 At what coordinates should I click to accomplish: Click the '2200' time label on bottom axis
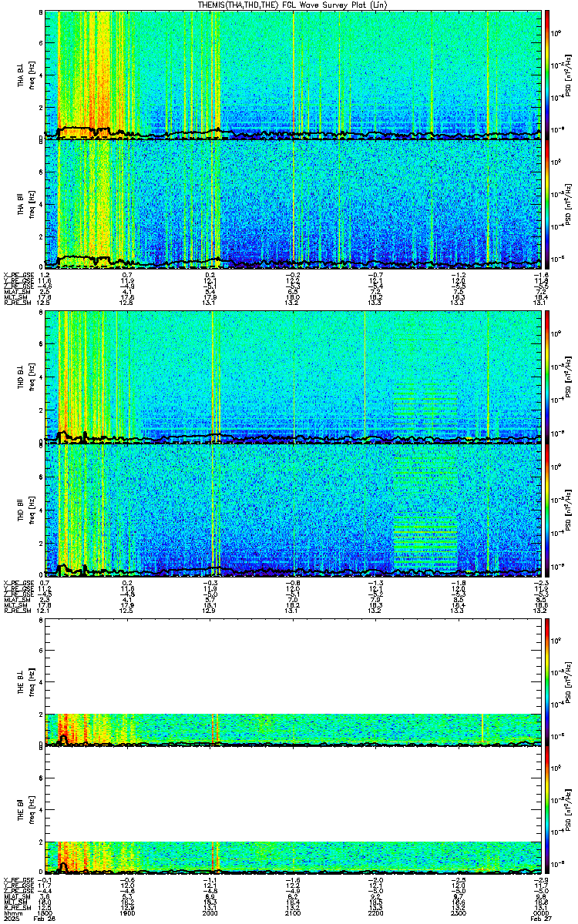pos(375,912)
